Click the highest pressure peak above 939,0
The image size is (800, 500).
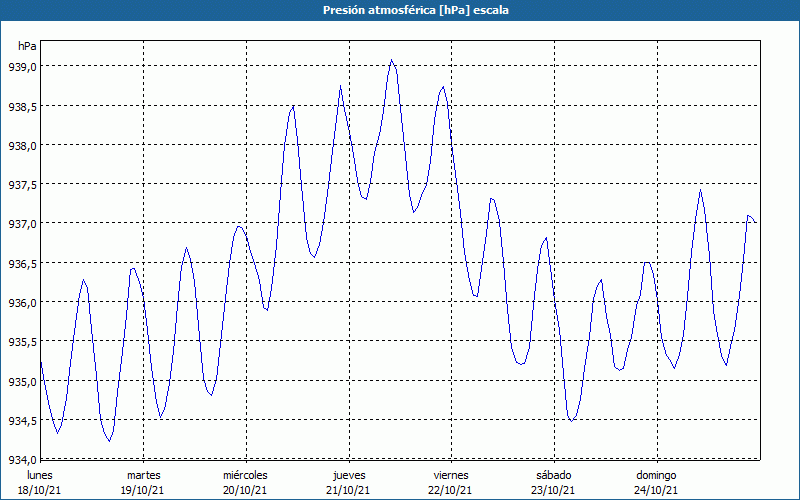(391, 60)
